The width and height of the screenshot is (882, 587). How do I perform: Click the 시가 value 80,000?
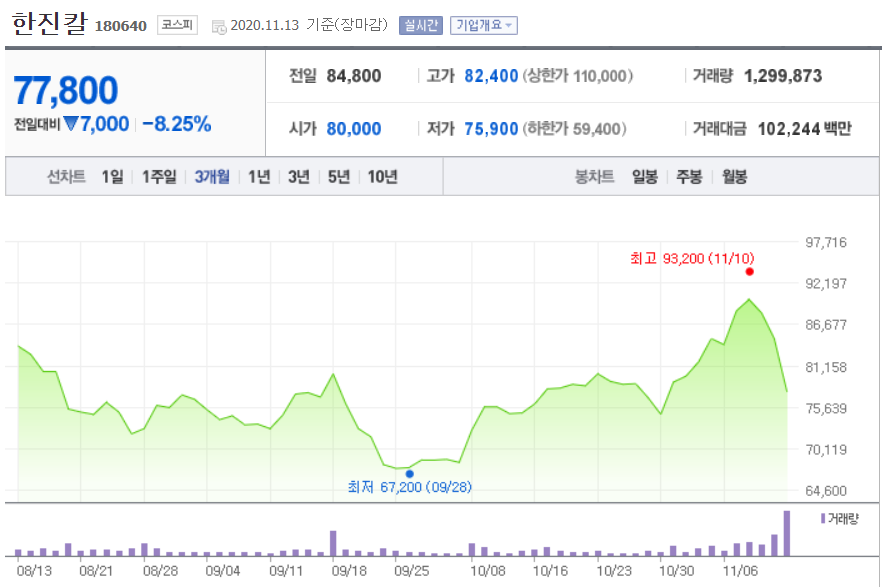coord(354,129)
